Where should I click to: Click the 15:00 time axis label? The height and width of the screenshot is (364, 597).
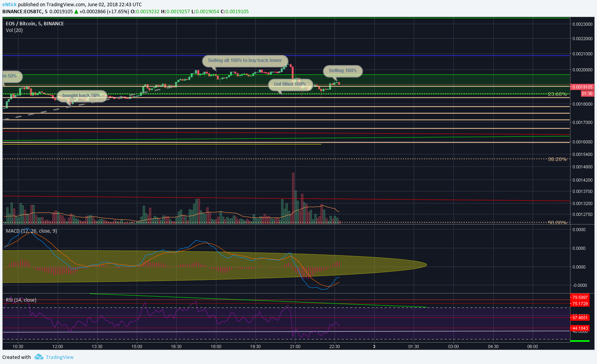[137, 346]
